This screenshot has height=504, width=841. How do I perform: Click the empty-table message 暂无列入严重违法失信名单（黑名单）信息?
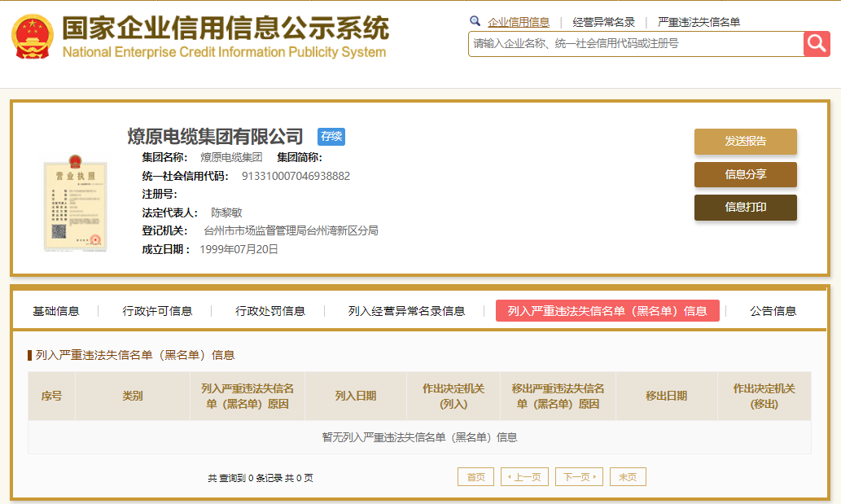(419, 437)
